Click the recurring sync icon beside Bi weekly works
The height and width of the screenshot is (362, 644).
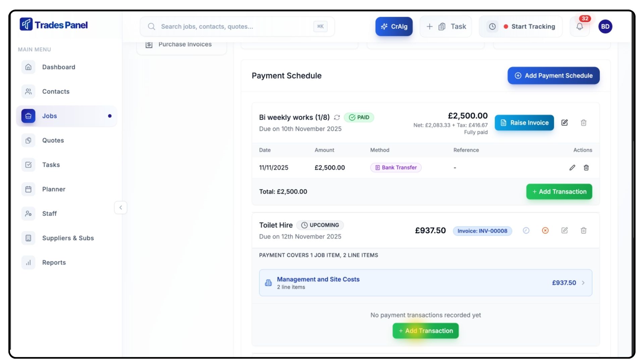click(337, 118)
